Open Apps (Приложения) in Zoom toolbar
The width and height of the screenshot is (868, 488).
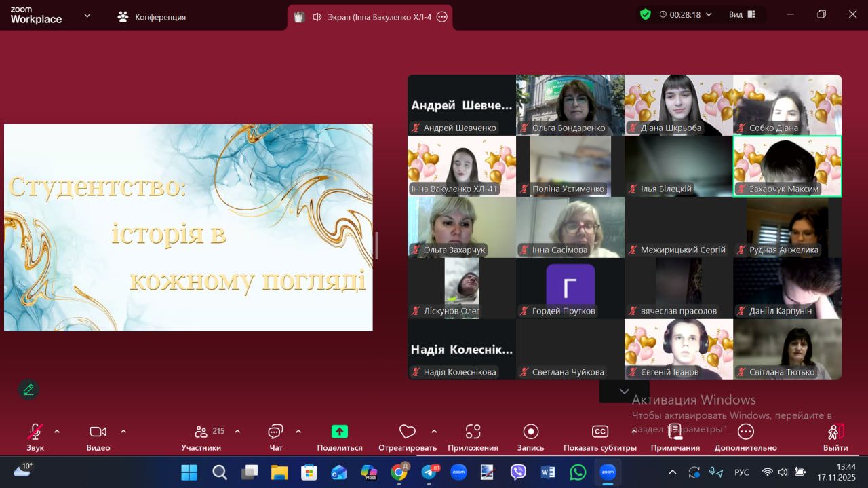pos(473,432)
